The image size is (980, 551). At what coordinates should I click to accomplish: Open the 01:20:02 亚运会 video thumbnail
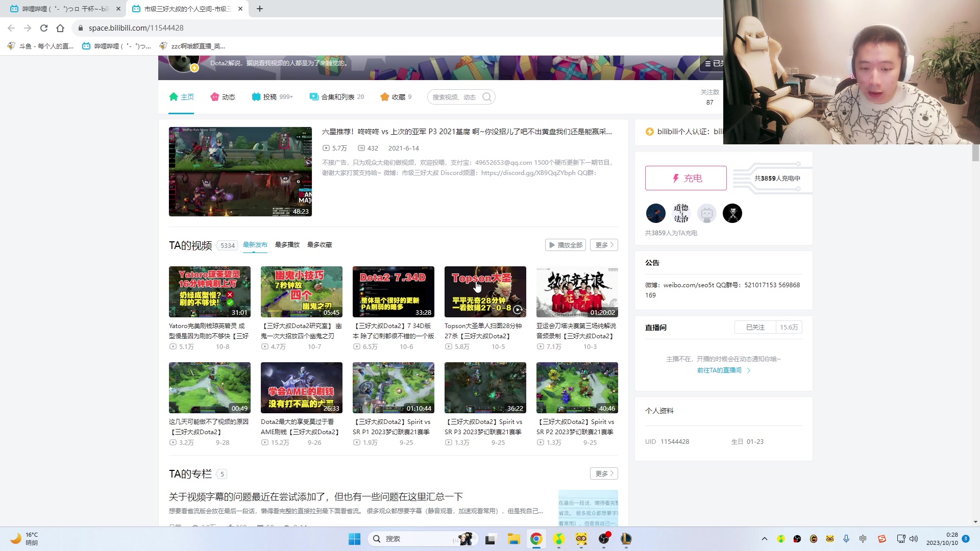click(x=577, y=292)
